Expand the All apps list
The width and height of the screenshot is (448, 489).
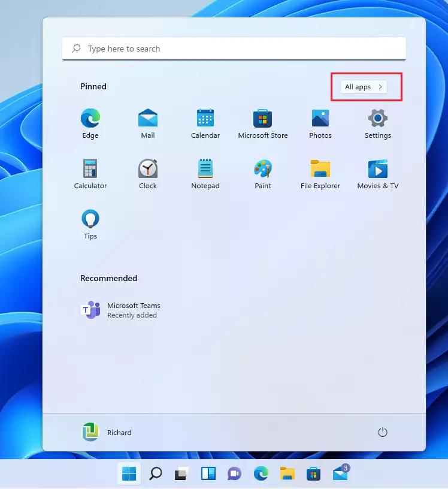(x=364, y=87)
